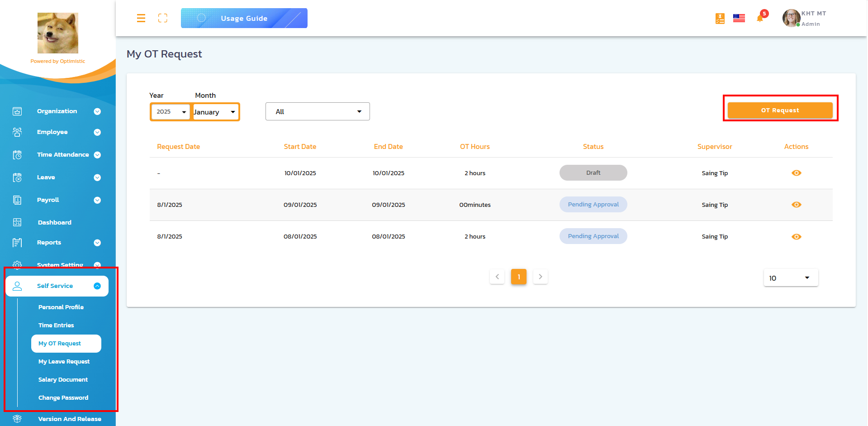The height and width of the screenshot is (426, 868).
Task: View the 09/01/2025 request eye icon
Action: point(796,205)
